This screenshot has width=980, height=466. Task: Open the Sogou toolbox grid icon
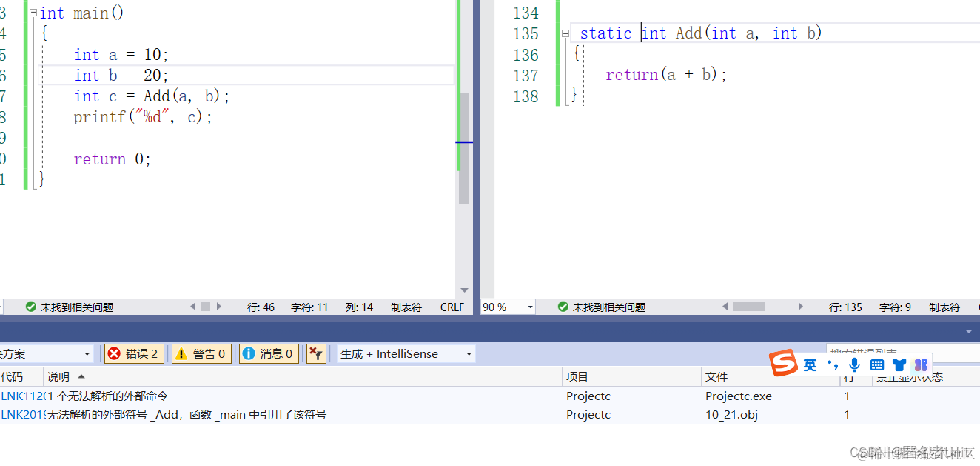coord(922,365)
